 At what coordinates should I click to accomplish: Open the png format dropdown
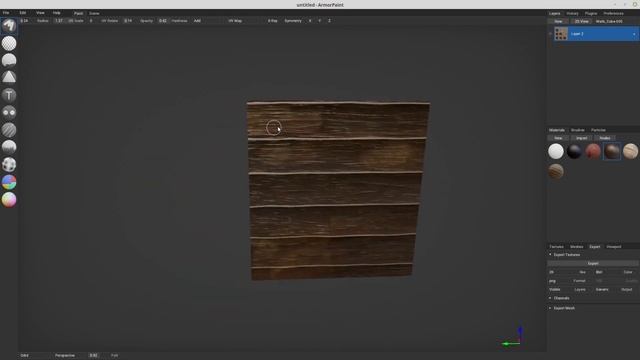click(570, 281)
